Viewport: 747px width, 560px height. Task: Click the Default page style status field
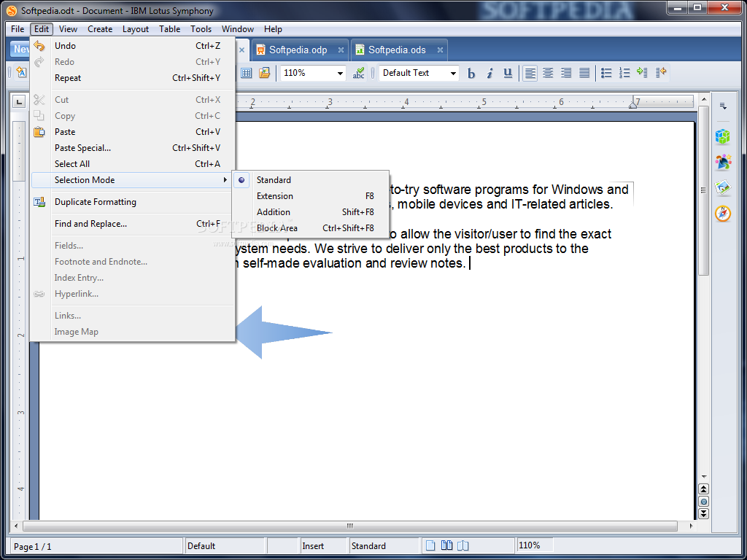pyautogui.click(x=225, y=546)
